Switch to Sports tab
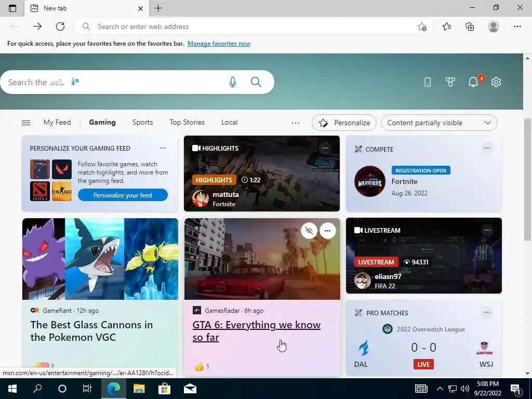The width and height of the screenshot is (532, 399). click(x=142, y=122)
